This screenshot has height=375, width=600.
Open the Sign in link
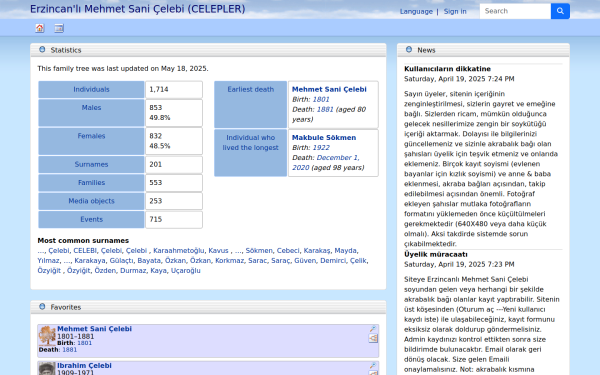[455, 11]
